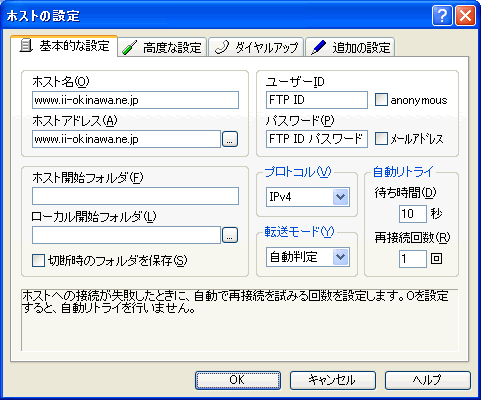This screenshot has height=400, width=481.
Task: Open the ダイヤルアップ tab
Action: point(256,47)
